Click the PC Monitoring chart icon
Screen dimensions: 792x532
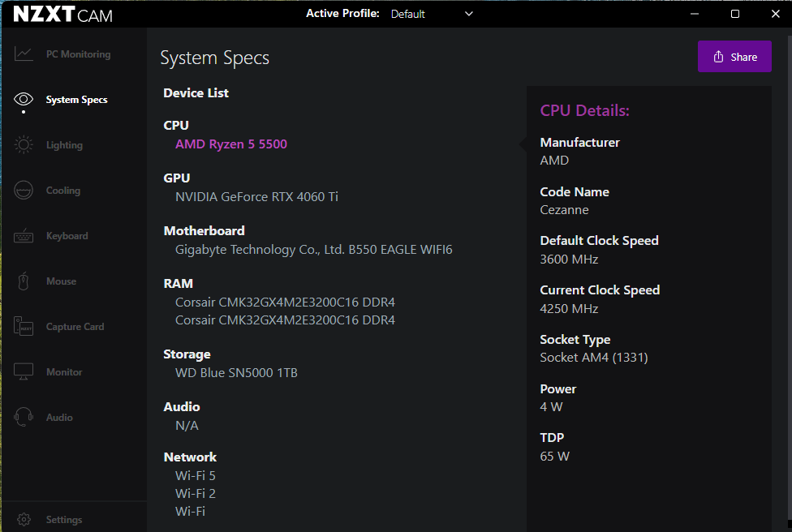[x=24, y=54]
